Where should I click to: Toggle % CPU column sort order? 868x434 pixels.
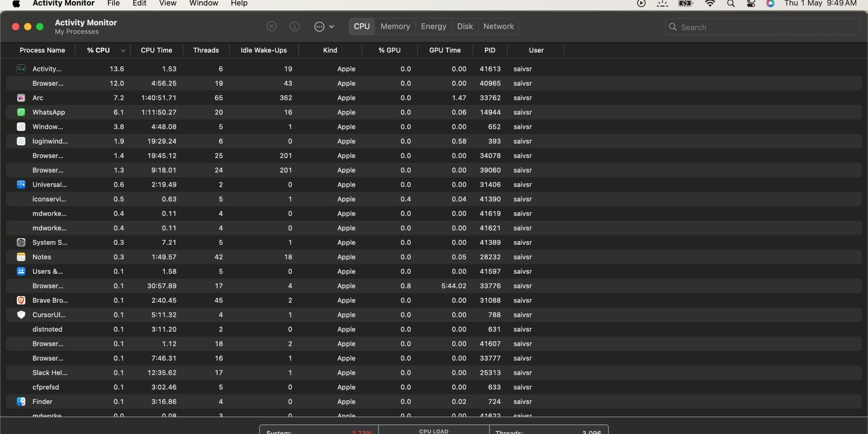(103, 50)
